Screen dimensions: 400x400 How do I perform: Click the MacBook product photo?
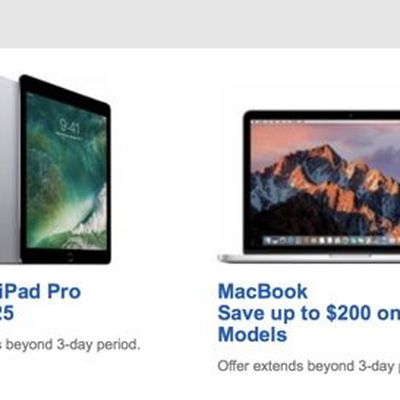click(309, 187)
